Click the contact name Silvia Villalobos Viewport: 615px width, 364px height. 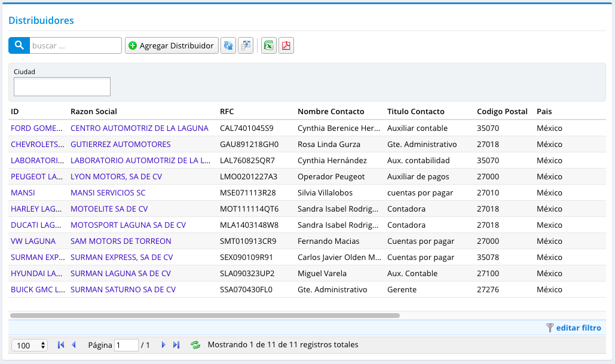point(325,192)
